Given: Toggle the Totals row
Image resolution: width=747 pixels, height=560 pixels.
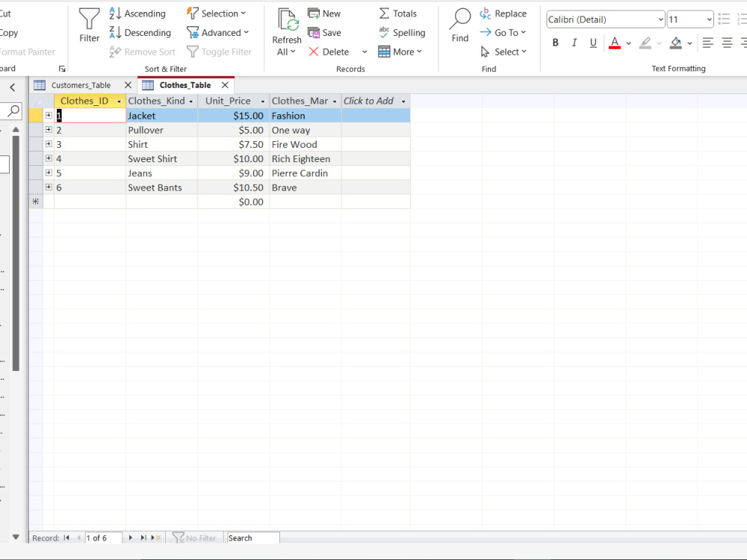Looking at the screenshot, I should click(398, 13).
